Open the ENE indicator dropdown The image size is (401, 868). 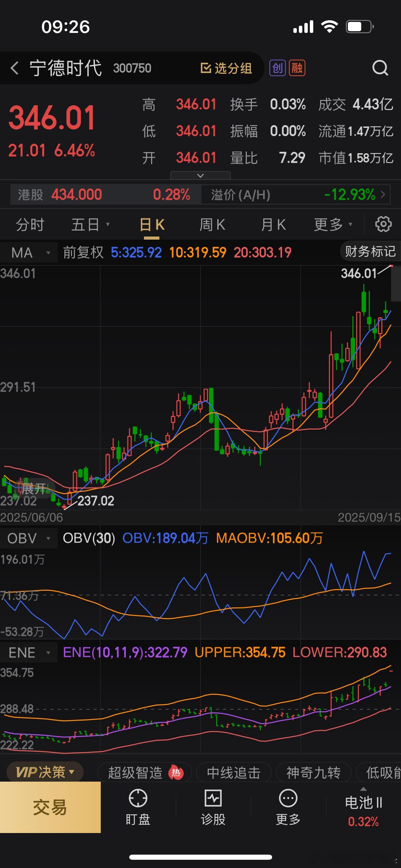(29, 652)
